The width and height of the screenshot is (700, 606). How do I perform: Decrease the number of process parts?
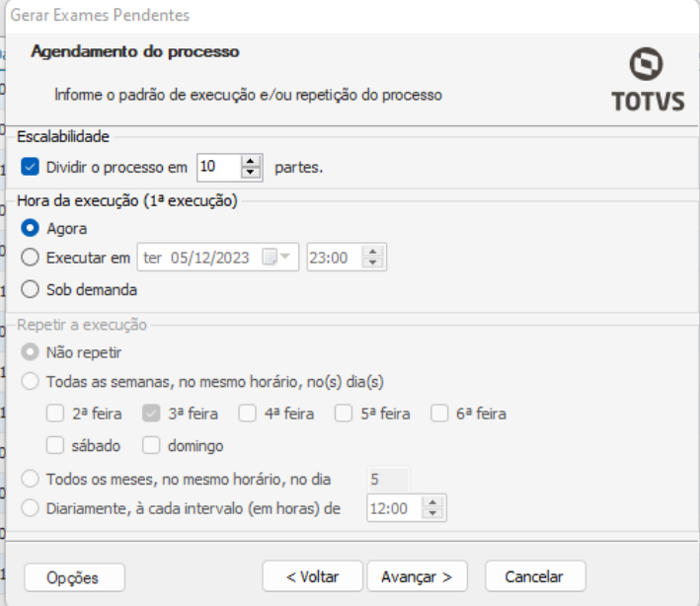252,173
